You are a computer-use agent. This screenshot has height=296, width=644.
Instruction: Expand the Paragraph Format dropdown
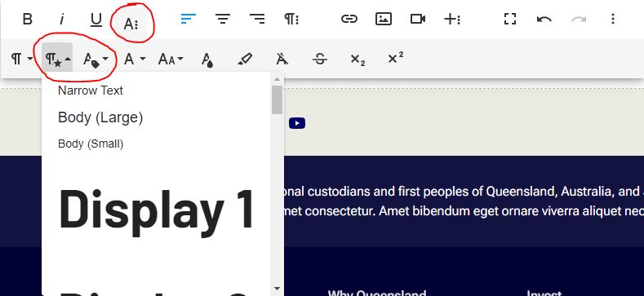pos(22,60)
